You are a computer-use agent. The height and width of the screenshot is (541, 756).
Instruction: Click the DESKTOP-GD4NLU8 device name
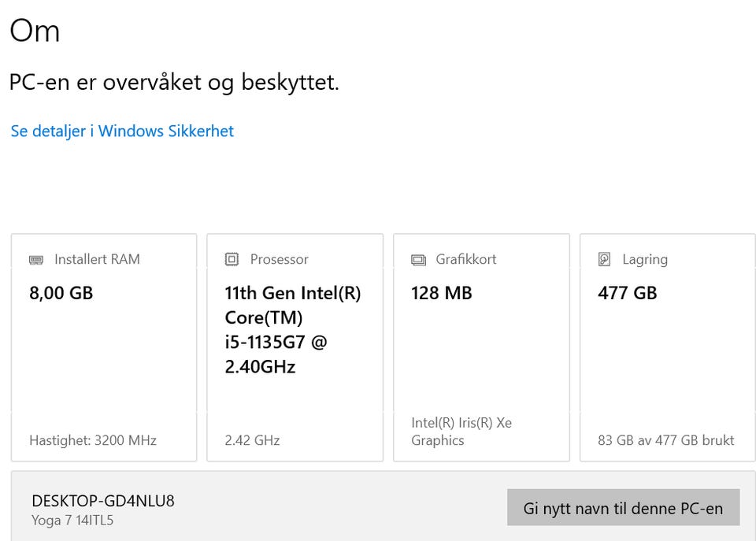(103, 501)
